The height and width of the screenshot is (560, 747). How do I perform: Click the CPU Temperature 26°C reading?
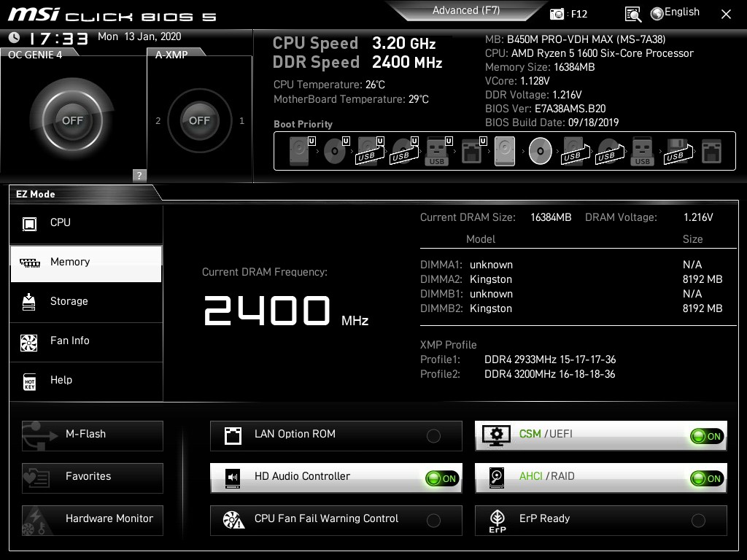(x=329, y=85)
